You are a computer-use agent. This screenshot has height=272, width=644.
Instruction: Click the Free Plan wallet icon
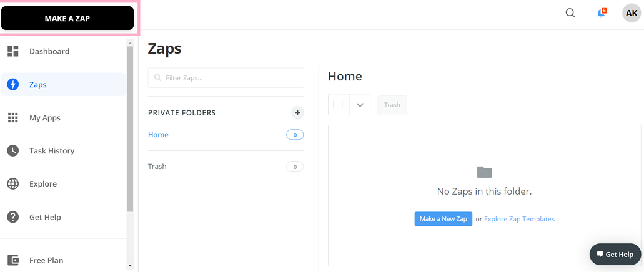pos(13,260)
